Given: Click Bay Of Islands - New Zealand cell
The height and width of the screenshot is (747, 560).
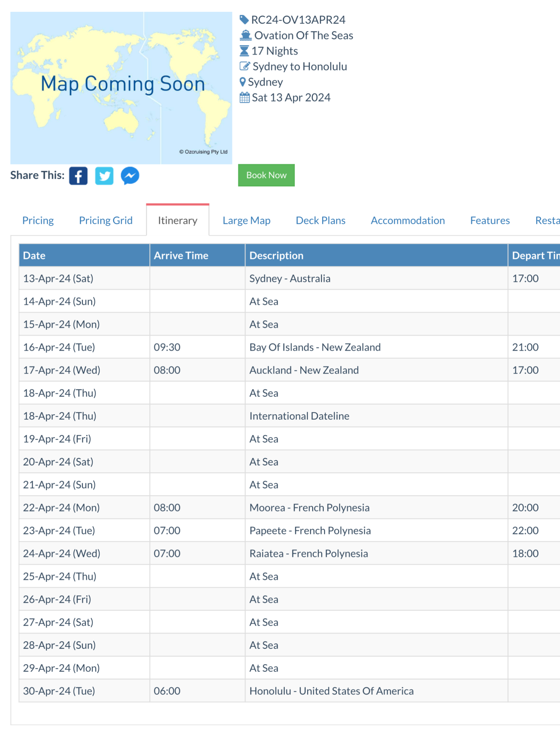Looking at the screenshot, I should pyautogui.click(x=377, y=347).
